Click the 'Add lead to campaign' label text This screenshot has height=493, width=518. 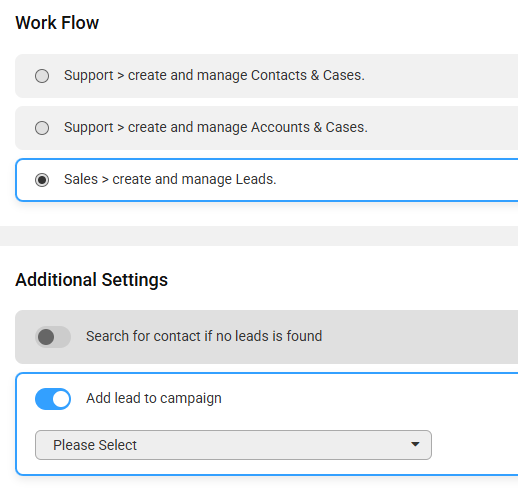coord(154,398)
